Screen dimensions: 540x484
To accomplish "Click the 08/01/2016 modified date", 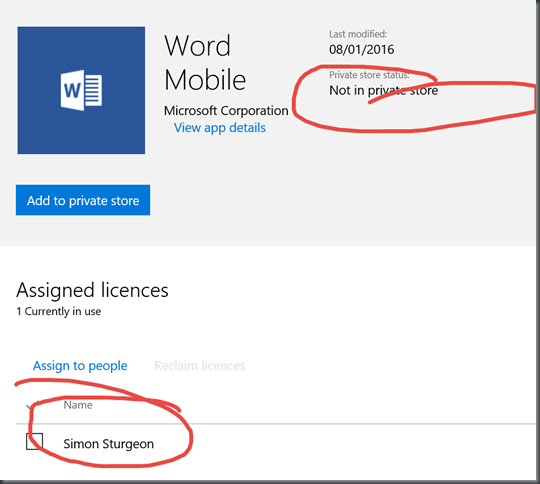I will [x=362, y=49].
